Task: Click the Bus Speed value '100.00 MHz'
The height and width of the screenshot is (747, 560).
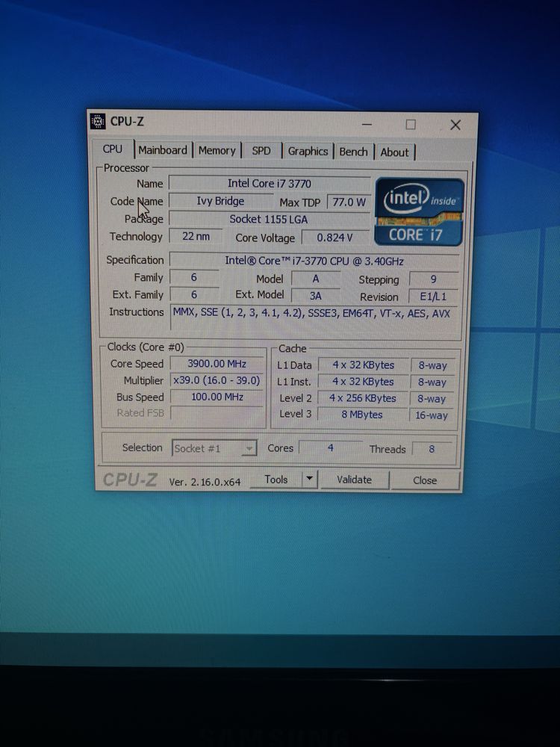Action: (x=217, y=397)
